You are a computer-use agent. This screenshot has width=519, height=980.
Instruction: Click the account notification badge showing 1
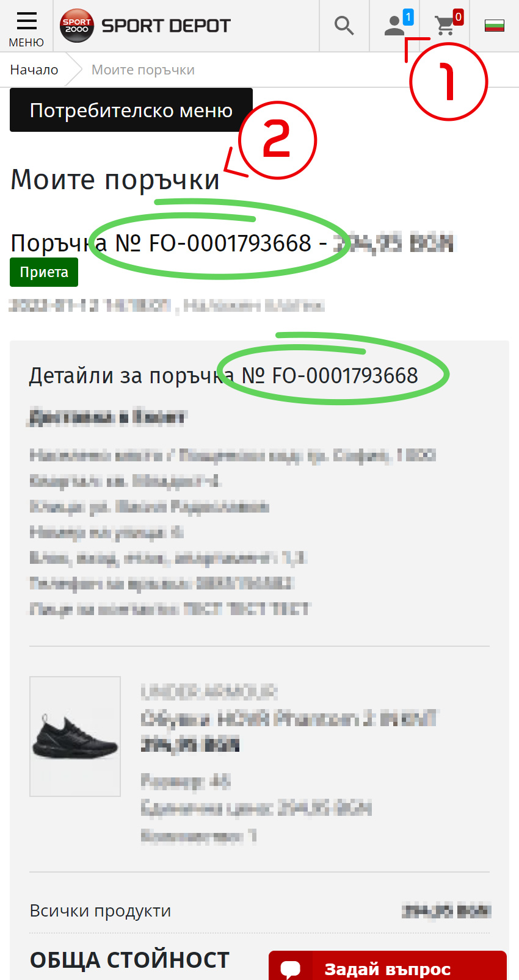click(x=408, y=17)
